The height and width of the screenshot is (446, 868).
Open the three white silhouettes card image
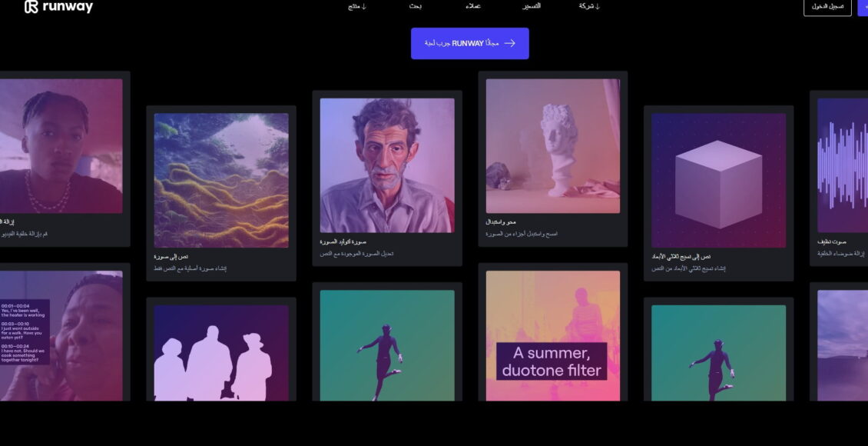tap(221, 353)
